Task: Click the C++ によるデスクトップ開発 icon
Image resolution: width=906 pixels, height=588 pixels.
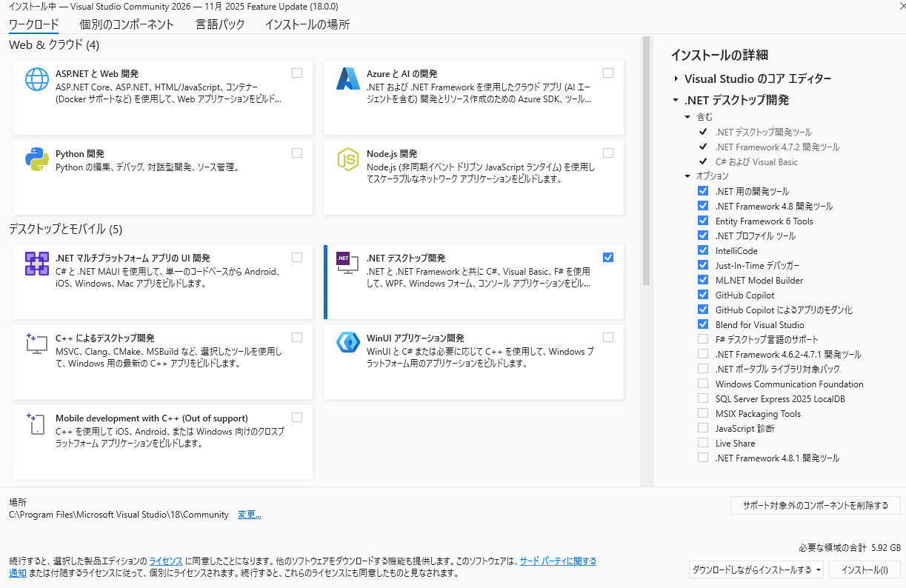Action: pos(37,343)
